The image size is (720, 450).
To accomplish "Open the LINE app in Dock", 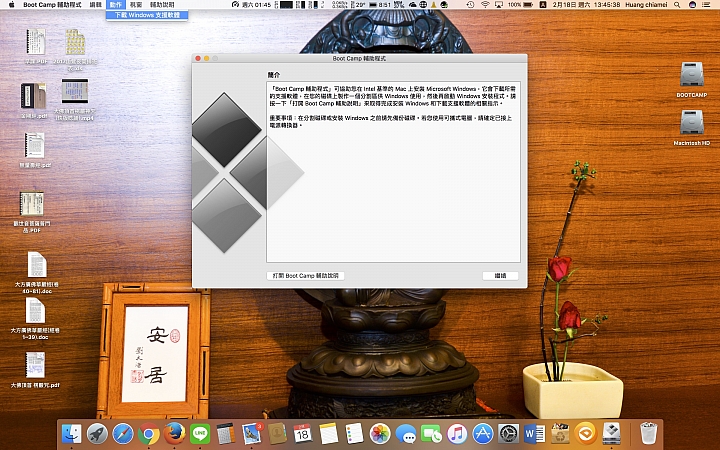I will pos(200,433).
